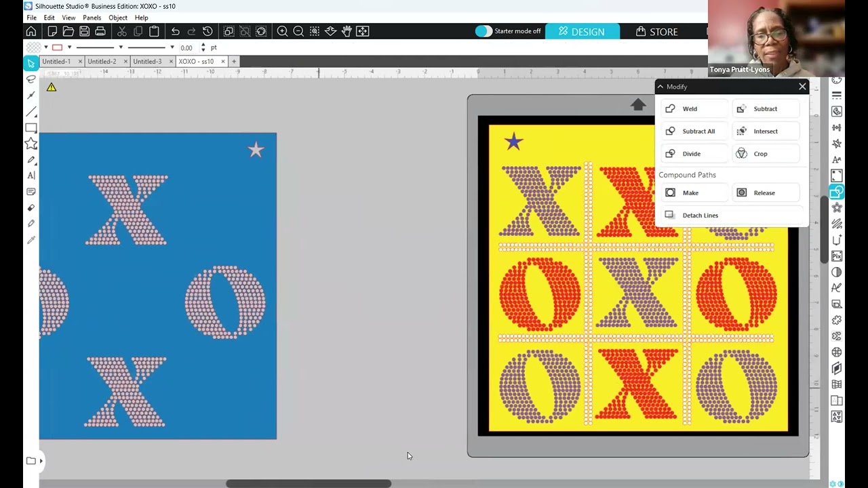This screenshot has width=868, height=488.
Task: Open a file with the folder icon
Action: [68, 31]
